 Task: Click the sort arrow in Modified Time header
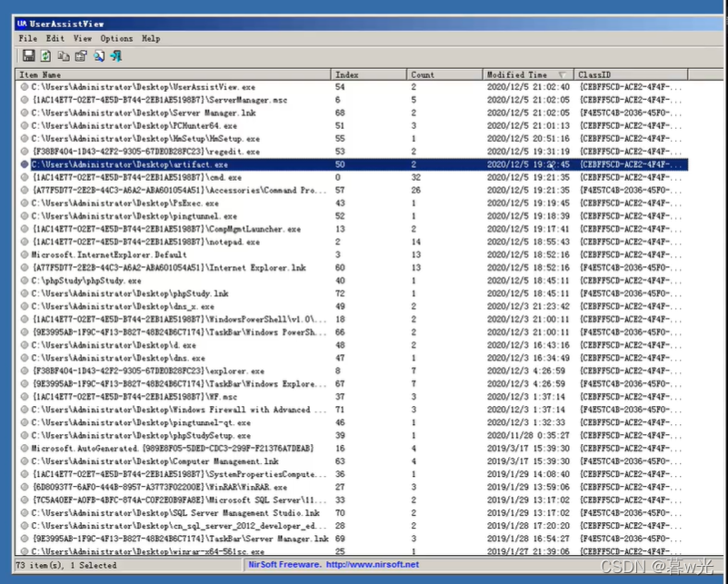[x=563, y=75]
